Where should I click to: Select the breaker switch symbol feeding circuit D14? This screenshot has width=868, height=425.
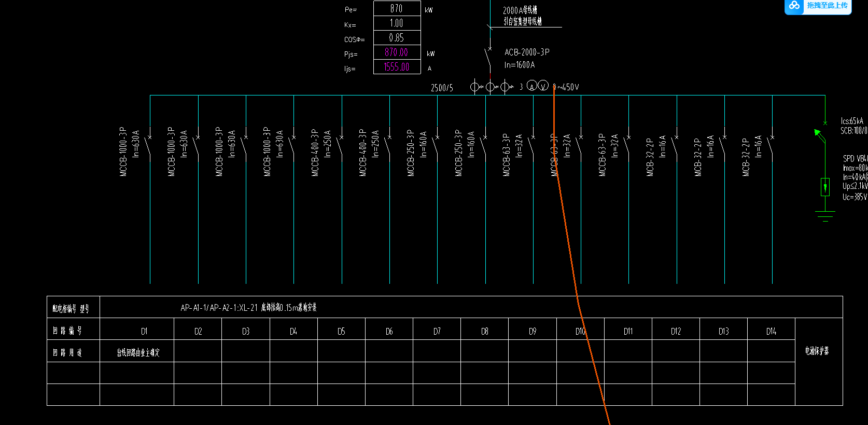771,145
